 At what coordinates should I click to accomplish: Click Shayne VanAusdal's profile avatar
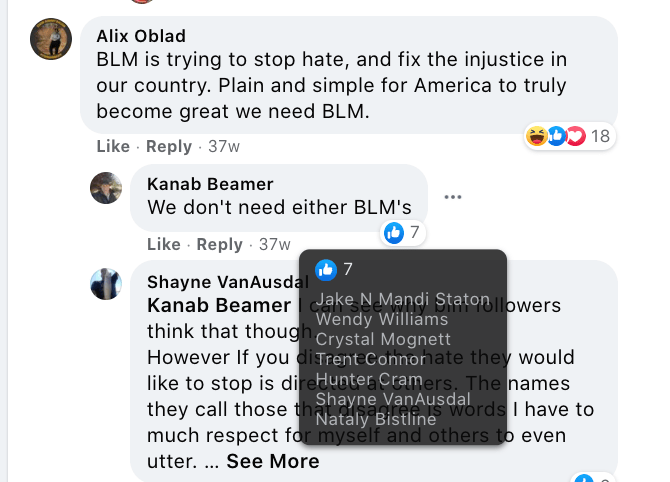click(106, 284)
